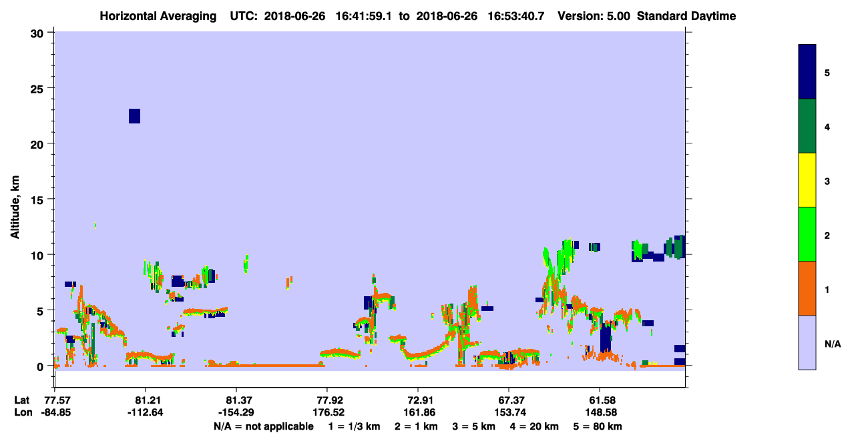Click 'Standard Daytime' in the title

pyautogui.click(x=687, y=16)
